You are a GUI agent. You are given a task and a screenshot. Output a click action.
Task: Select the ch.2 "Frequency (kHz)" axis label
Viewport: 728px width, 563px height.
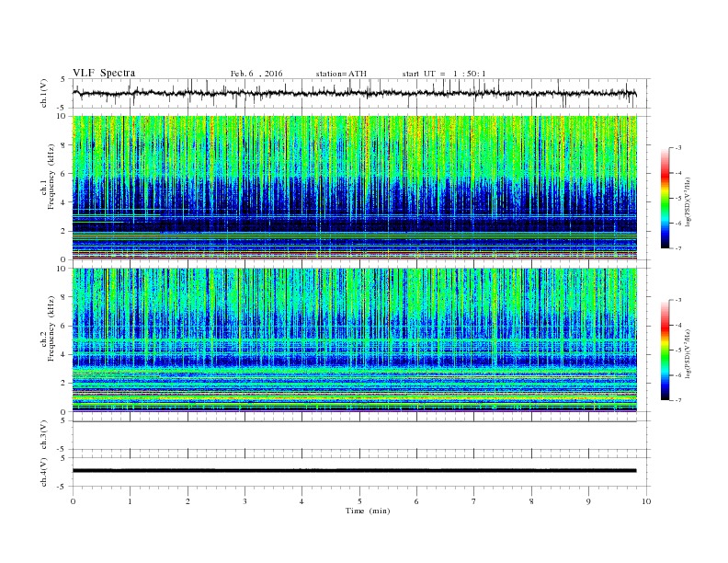click(51, 327)
